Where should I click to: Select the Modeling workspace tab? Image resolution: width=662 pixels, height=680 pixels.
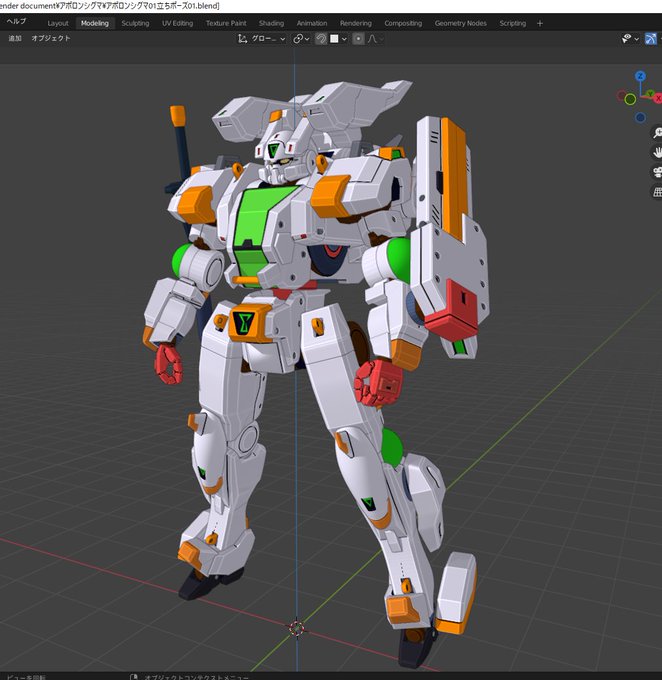click(x=95, y=23)
